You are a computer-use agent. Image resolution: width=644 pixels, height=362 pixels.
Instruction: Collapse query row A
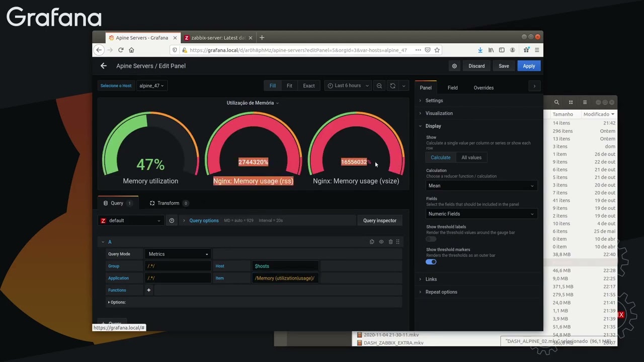[103, 242]
